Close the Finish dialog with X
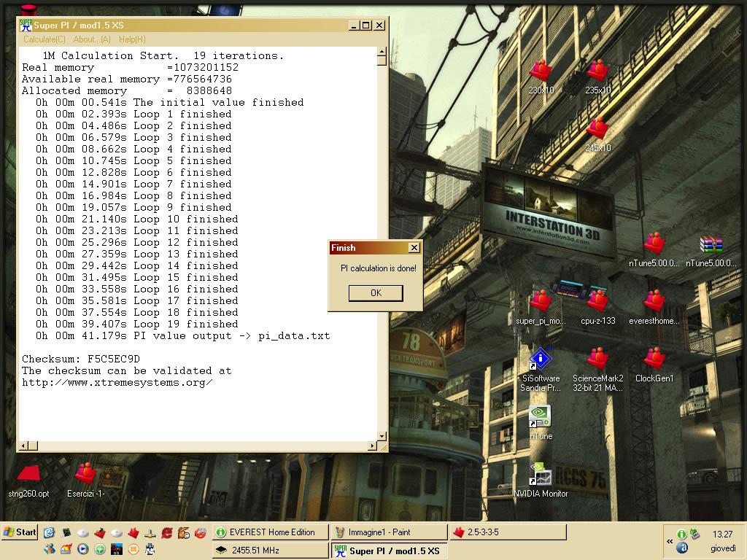 (414, 248)
